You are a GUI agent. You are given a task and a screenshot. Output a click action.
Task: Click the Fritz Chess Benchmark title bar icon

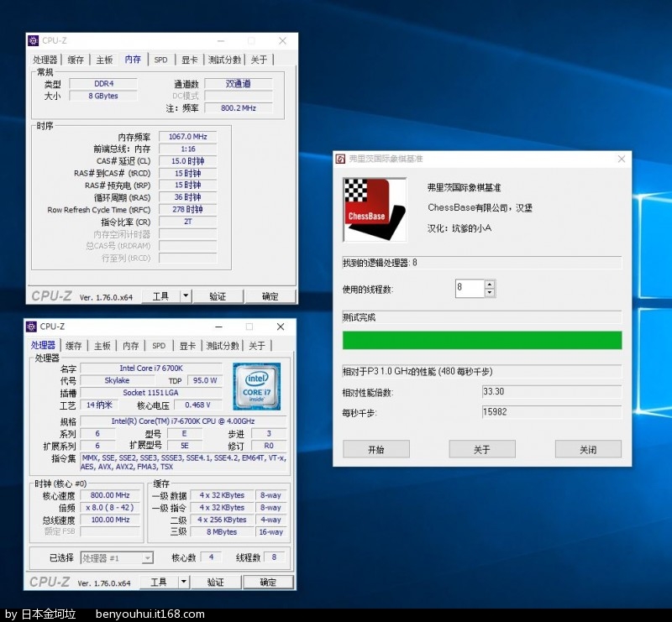point(340,159)
